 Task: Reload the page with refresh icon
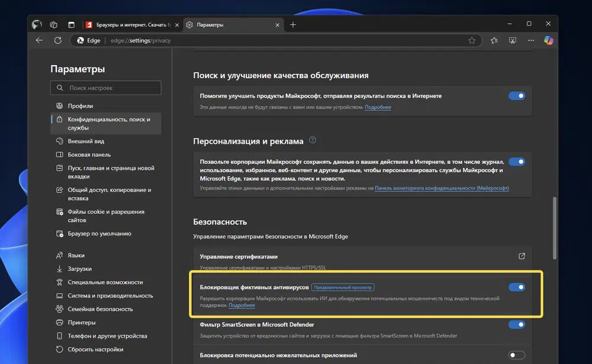point(58,40)
